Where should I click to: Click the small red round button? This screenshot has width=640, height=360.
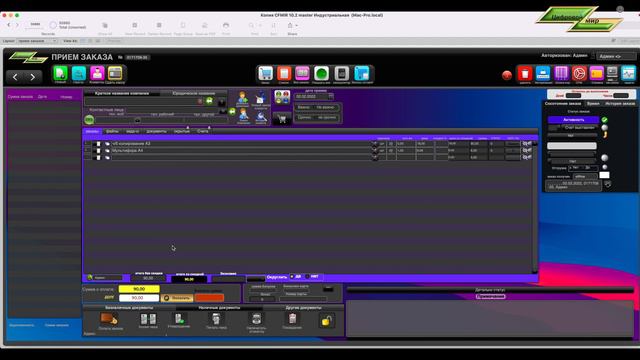(507, 75)
